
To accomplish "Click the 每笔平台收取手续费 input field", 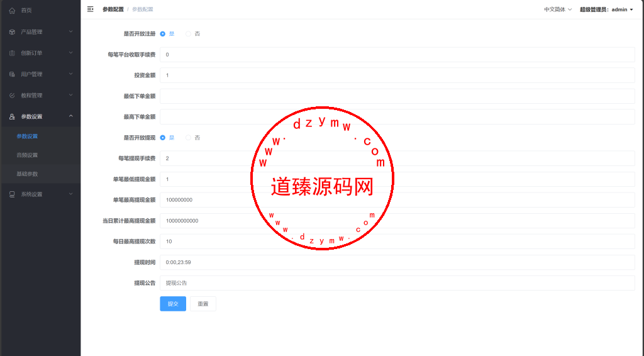I will [x=397, y=55].
